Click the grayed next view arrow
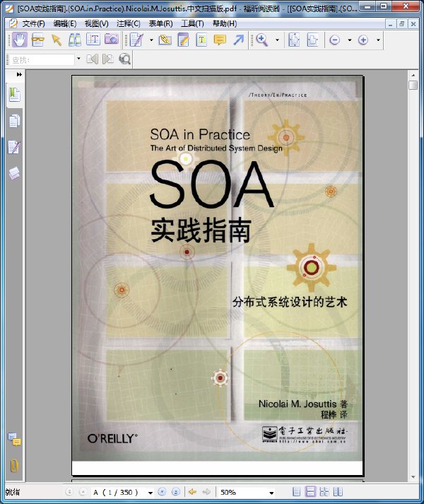This screenshot has height=504, width=424. coord(206,492)
